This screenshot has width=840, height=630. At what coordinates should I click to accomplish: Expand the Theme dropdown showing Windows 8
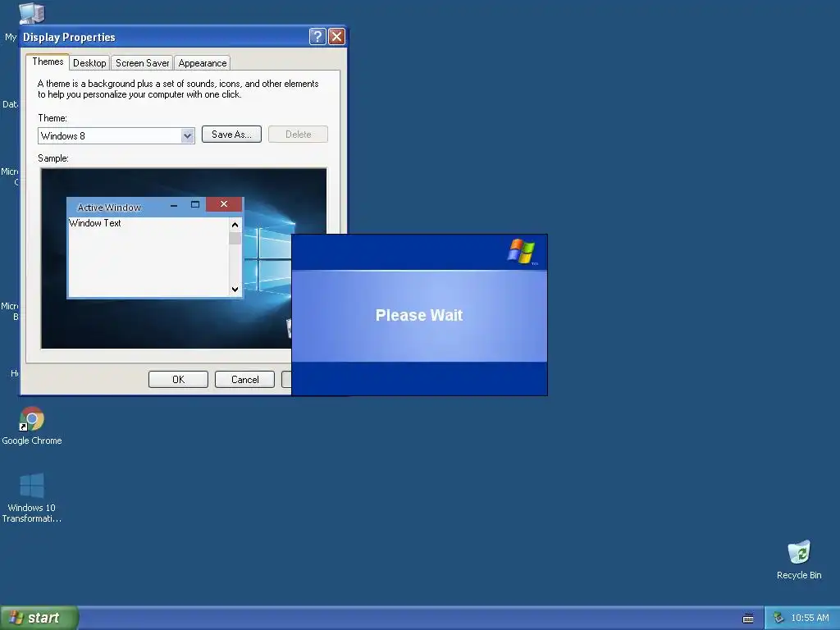pyautogui.click(x=187, y=135)
